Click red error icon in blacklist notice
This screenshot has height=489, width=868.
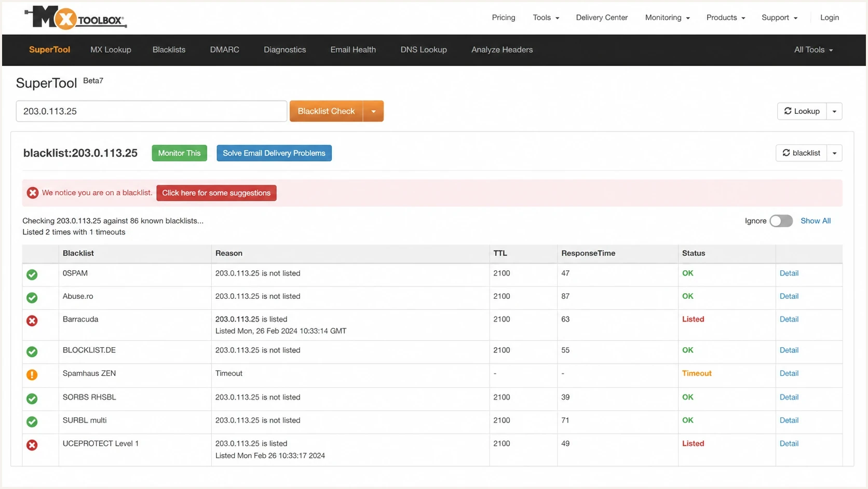[x=33, y=193]
